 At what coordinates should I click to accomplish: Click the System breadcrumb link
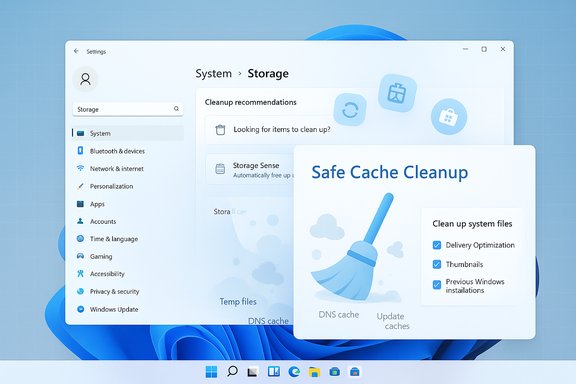[213, 73]
